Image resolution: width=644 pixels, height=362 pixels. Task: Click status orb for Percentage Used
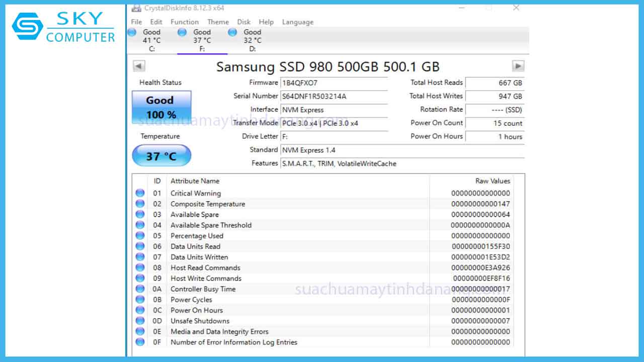(140, 235)
